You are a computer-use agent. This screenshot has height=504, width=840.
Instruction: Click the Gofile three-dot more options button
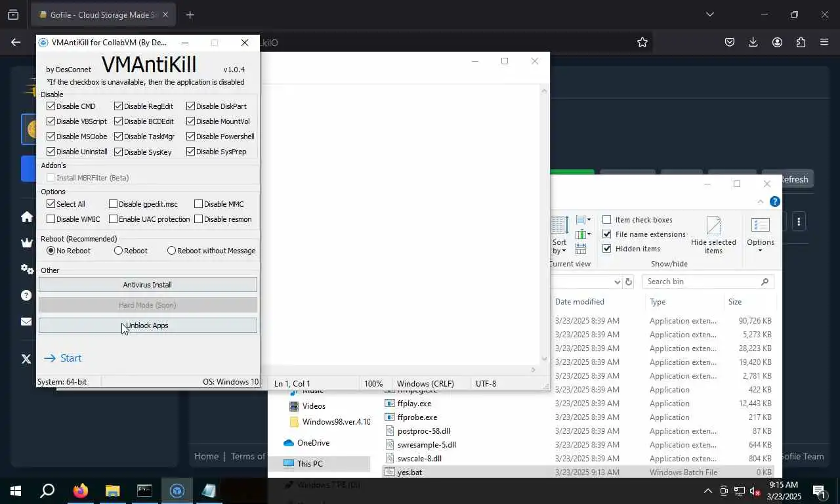pyautogui.click(x=799, y=222)
